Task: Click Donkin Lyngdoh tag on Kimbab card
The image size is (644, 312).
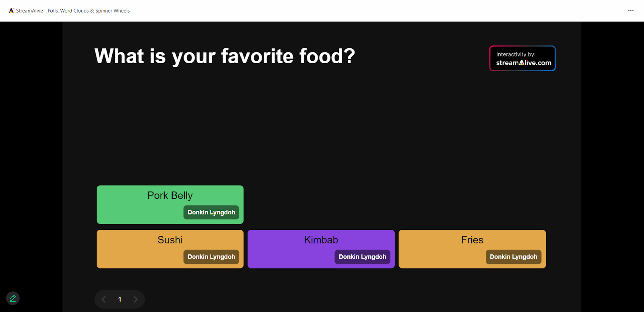Action: coord(362,257)
